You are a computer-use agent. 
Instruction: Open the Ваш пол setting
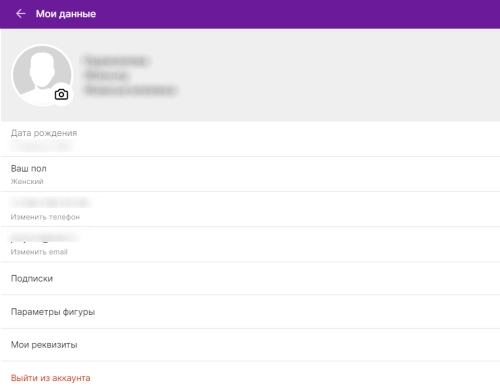point(250,174)
